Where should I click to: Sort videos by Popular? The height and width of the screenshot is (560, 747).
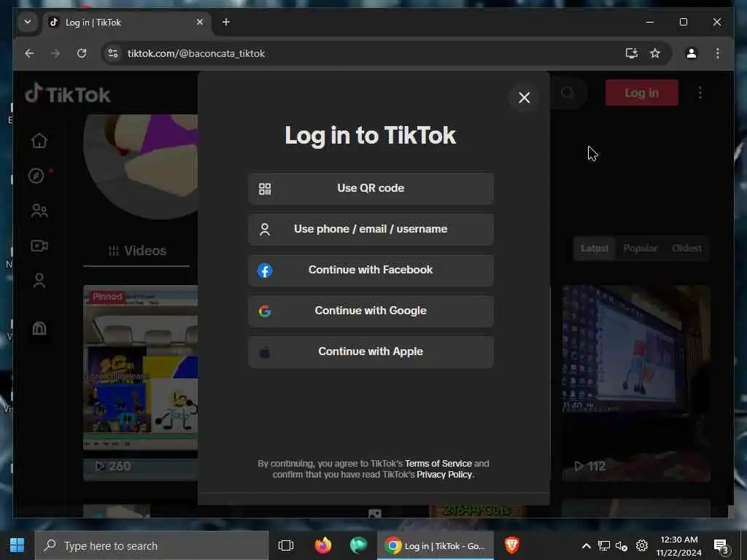[x=640, y=248]
